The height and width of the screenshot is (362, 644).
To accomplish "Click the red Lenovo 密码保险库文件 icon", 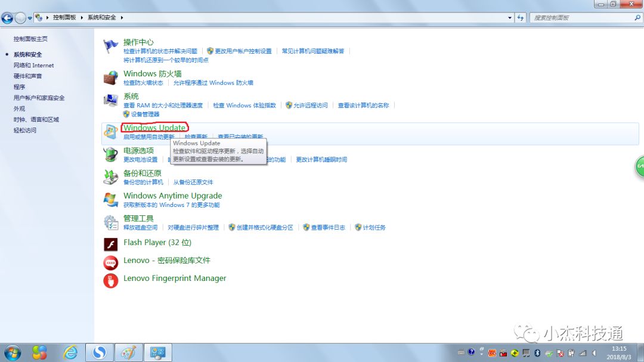I will [110, 262].
